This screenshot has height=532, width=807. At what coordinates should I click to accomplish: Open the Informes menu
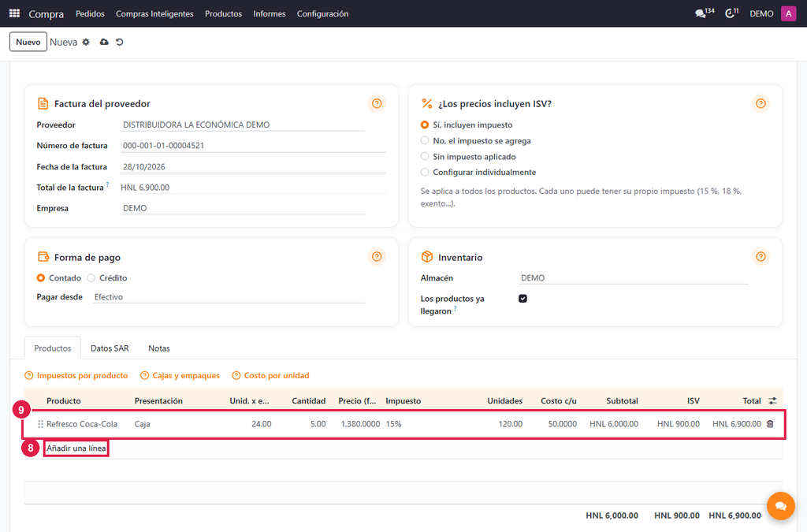coord(270,13)
